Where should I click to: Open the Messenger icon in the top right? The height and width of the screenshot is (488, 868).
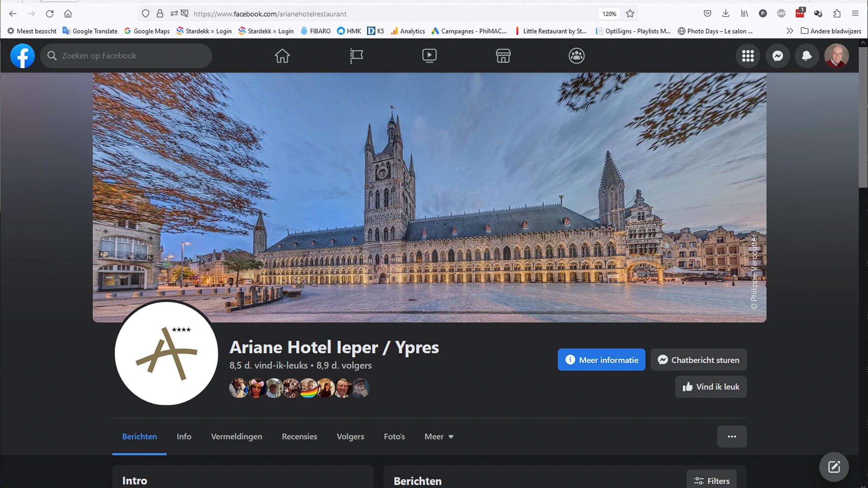pyautogui.click(x=777, y=55)
